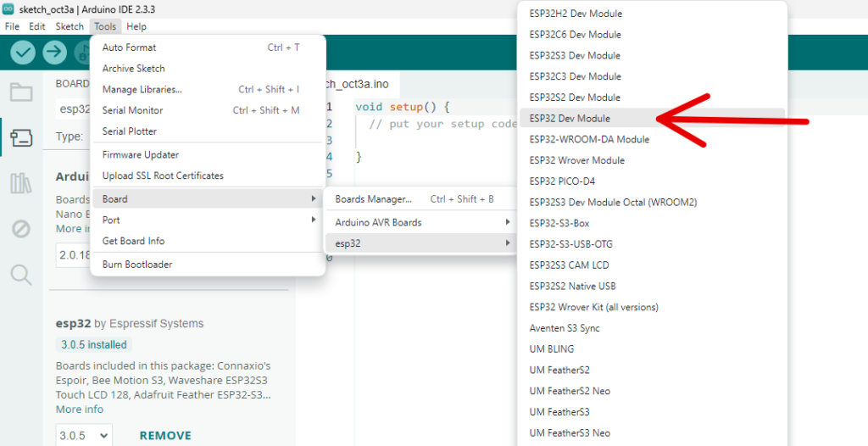Open the Sketchbook folder sidebar icon

point(21,92)
